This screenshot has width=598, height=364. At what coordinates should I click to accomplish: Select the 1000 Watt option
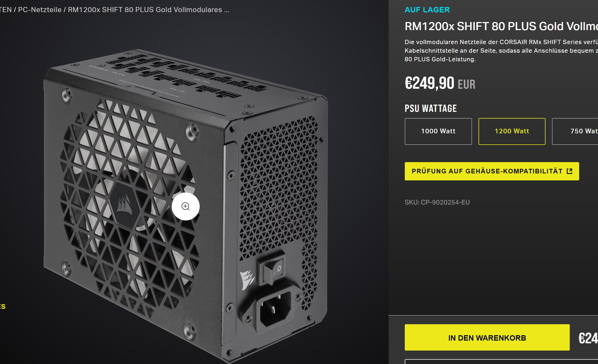pos(438,131)
